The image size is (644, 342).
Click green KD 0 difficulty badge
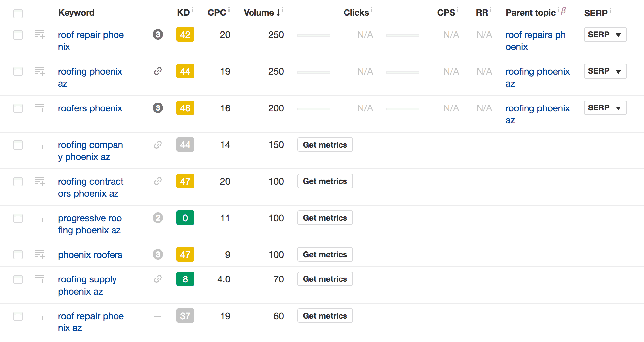tap(185, 218)
